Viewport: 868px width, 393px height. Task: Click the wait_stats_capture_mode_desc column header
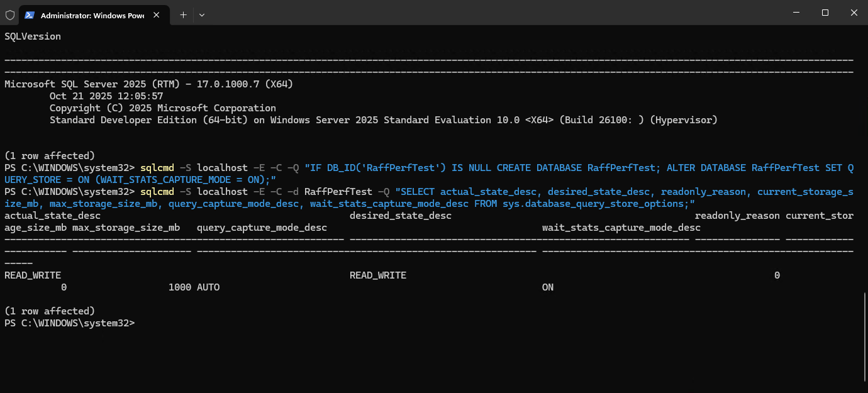[x=621, y=228]
